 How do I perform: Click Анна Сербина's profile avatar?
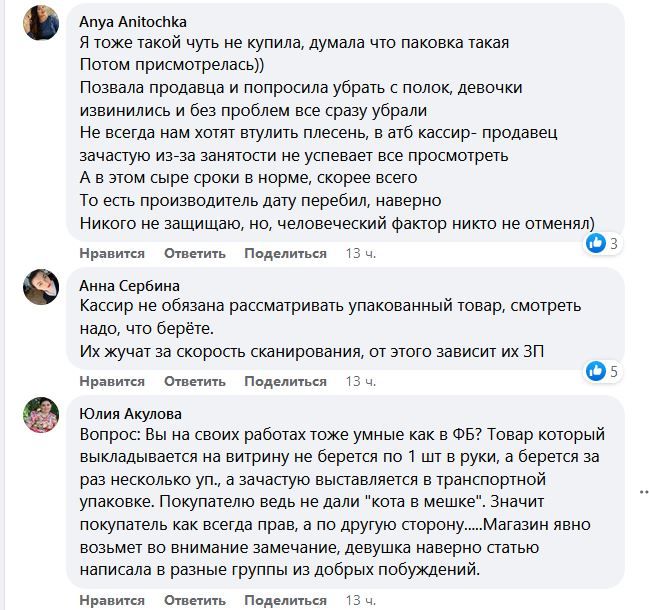click(40, 286)
